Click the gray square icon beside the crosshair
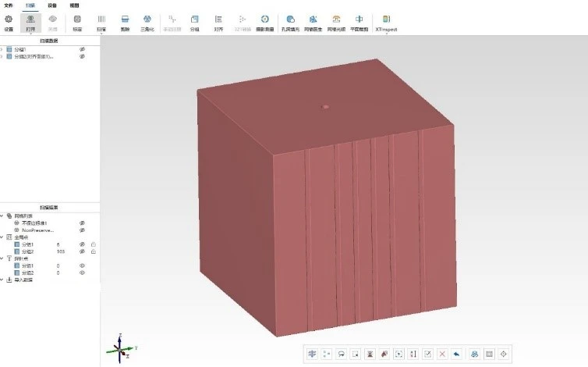This screenshot has width=588, height=367. 489,354
